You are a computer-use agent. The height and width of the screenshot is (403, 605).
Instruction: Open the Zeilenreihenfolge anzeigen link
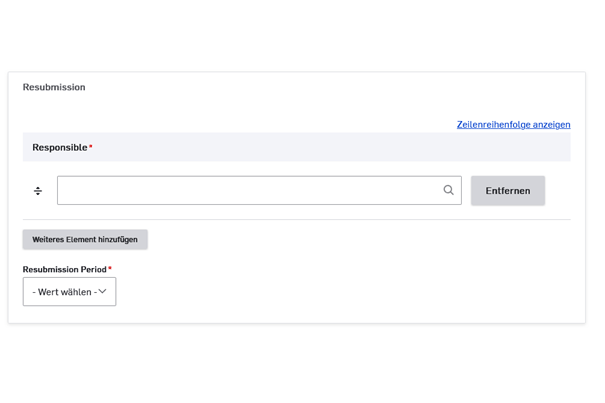[x=513, y=125]
